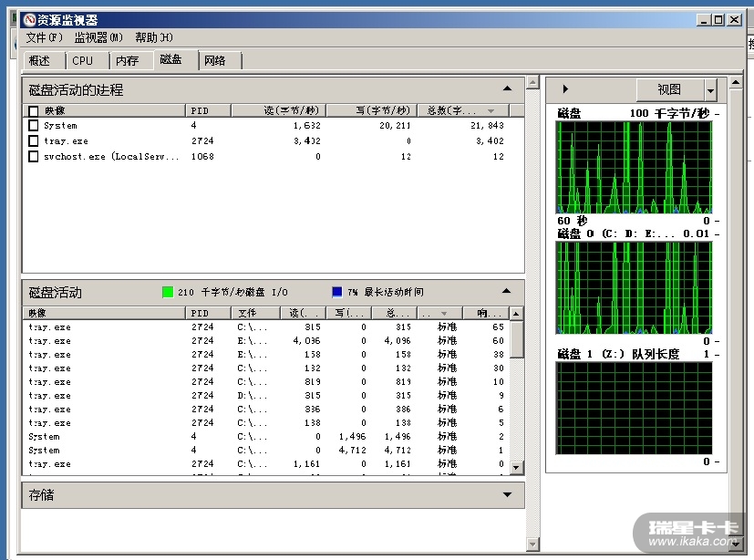Toggle the select-all 映像 header checkbox
Screen dimensions: 754x560
point(34,111)
